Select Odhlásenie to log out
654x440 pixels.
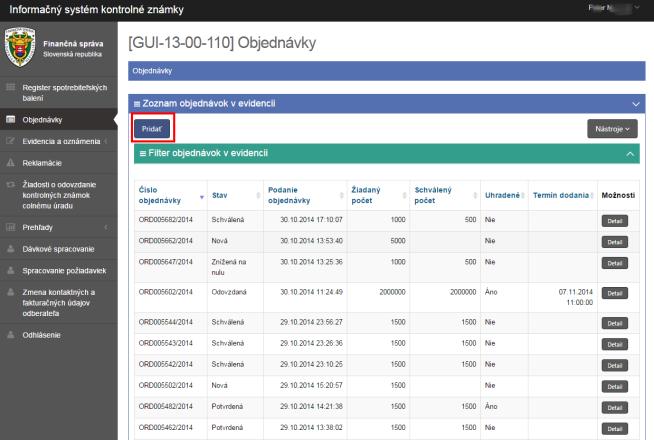pyautogui.click(x=59, y=335)
